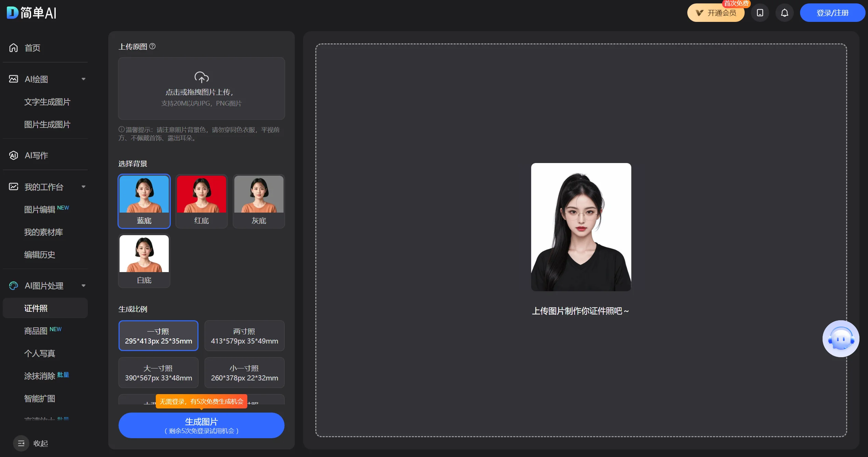This screenshot has height=457, width=868.
Task: Collapse the 我的工作台 section arrow
Action: click(83, 187)
